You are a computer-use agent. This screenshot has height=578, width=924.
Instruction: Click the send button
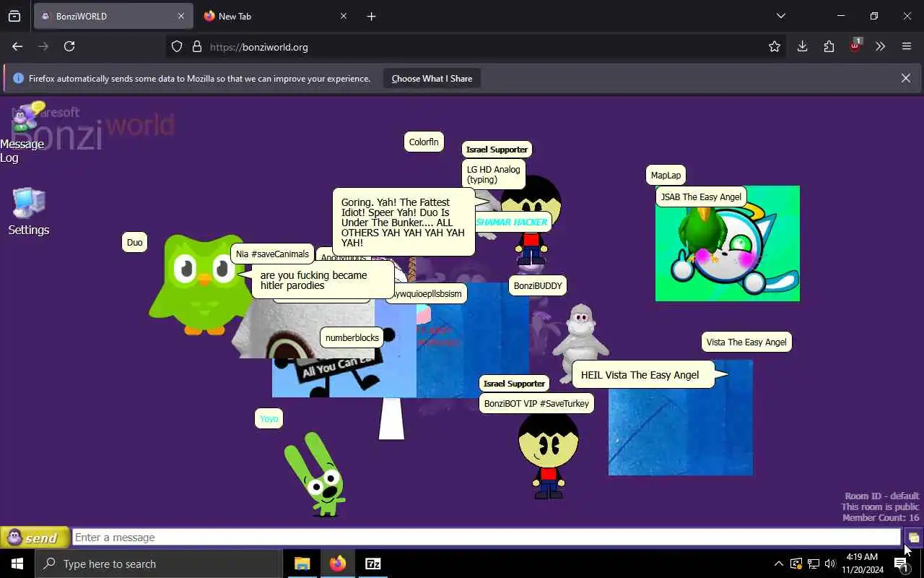click(x=35, y=538)
